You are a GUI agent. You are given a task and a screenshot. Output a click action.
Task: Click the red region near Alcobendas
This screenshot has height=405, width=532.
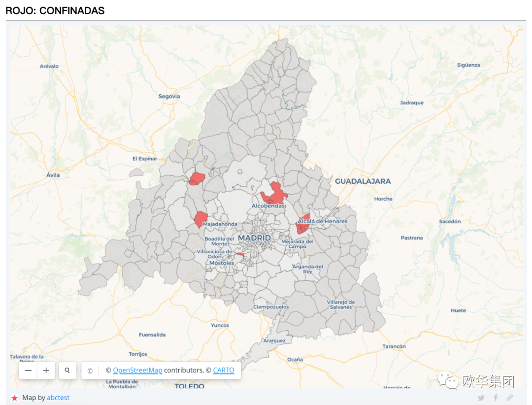275,194
